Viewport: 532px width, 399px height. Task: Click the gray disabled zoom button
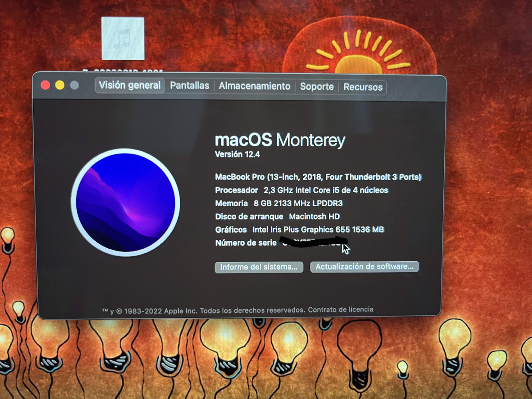coord(74,85)
